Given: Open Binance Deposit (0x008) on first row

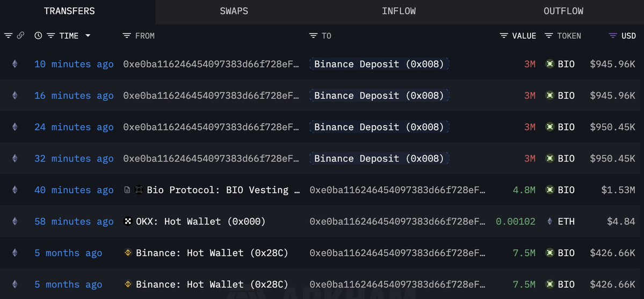Looking at the screenshot, I should 379,64.
